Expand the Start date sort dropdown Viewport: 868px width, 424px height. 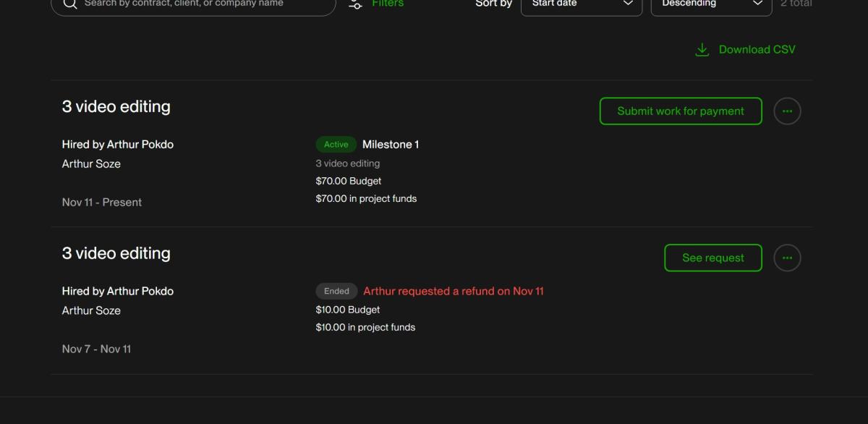(x=581, y=4)
